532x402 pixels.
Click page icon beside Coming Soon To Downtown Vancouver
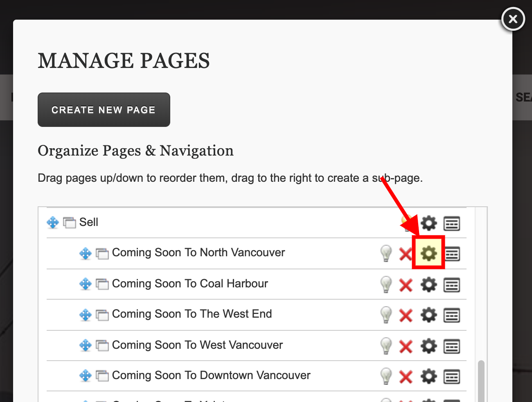[102, 376]
